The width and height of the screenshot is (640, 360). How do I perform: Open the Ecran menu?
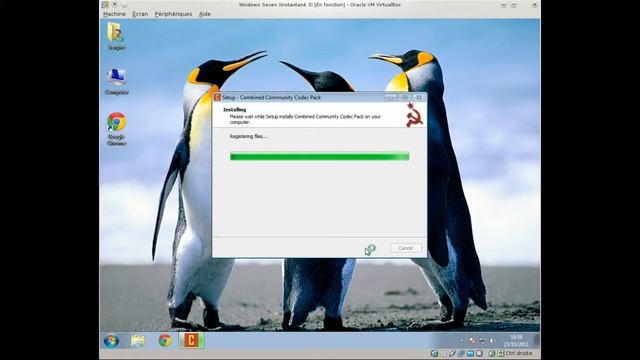click(140, 14)
